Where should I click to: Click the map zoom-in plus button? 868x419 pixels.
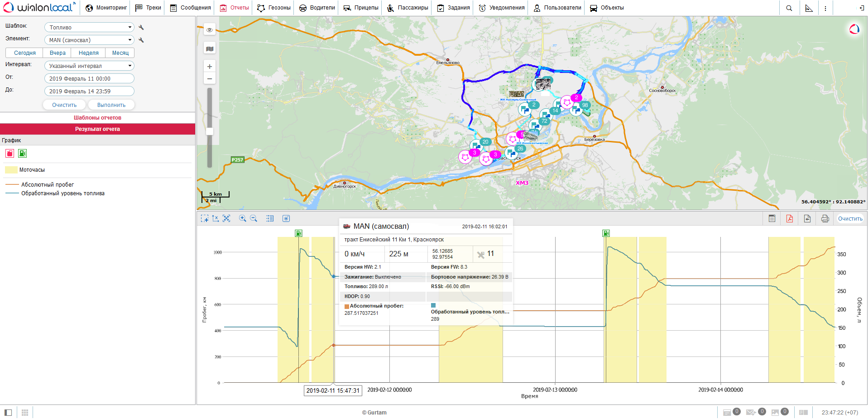210,67
